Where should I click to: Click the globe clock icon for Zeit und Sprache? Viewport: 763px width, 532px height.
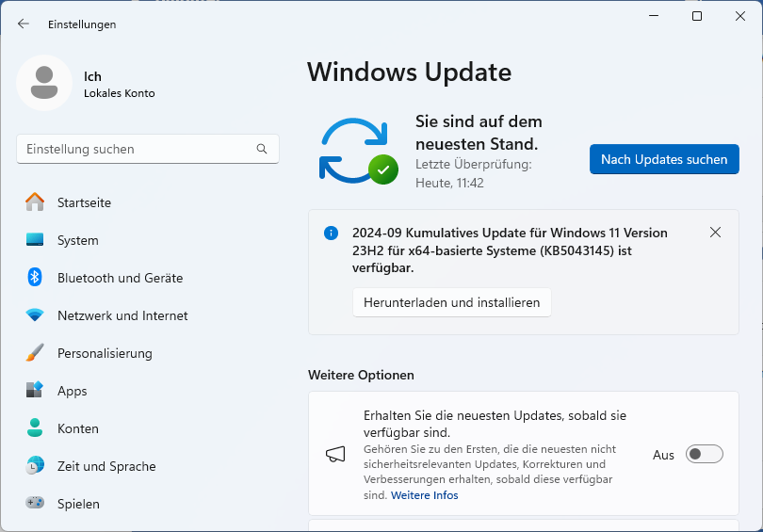click(x=35, y=465)
